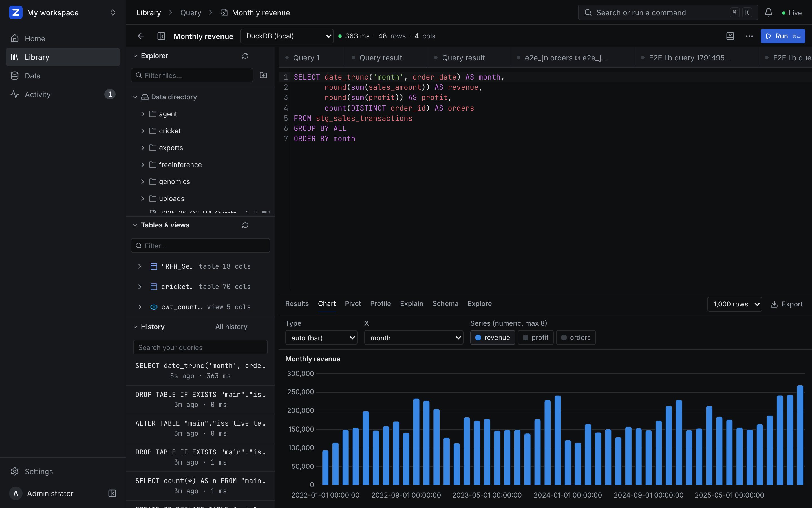Select the Query 1 editor tab
The image size is (812, 508).
(x=311, y=58)
